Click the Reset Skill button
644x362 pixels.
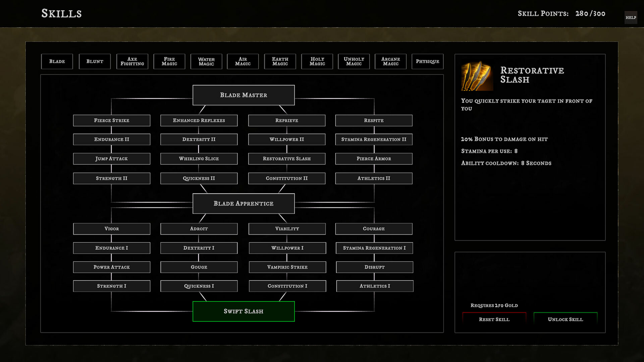(494, 319)
